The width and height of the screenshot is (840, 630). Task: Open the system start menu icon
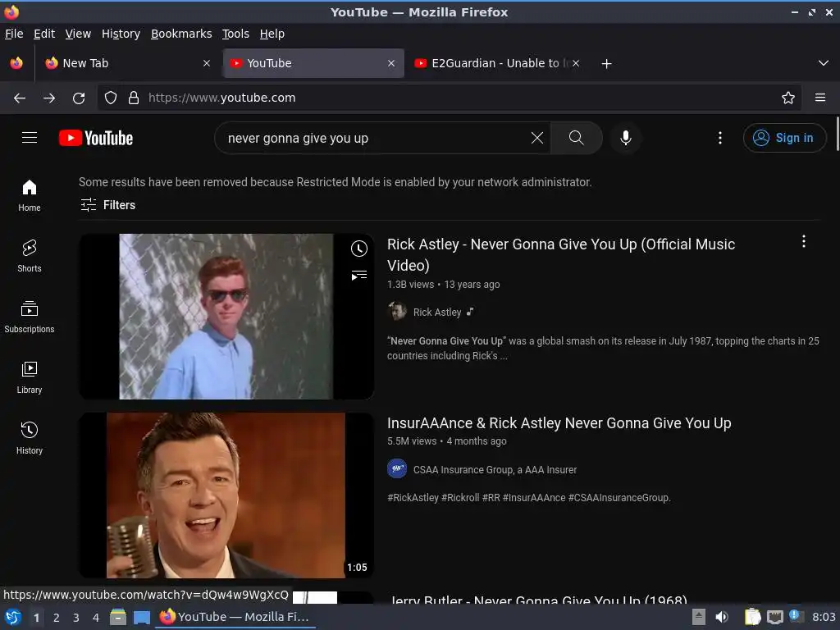pos(13,617)
